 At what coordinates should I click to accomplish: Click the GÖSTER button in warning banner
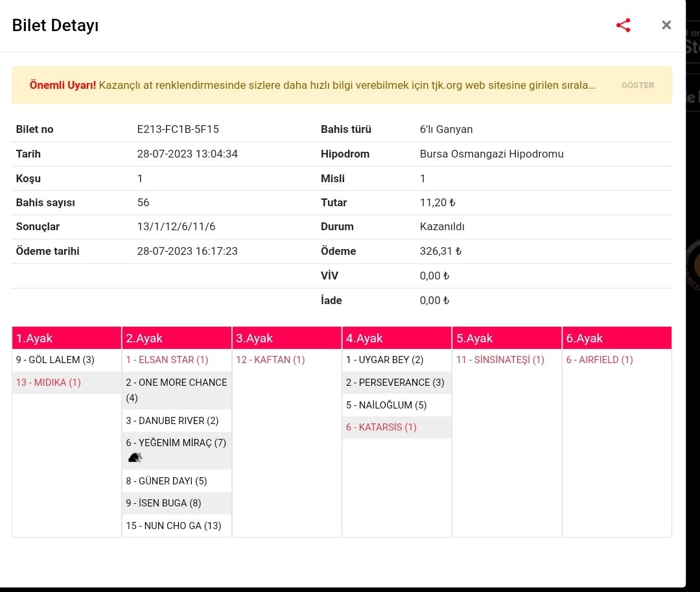[x=638, y=86]
